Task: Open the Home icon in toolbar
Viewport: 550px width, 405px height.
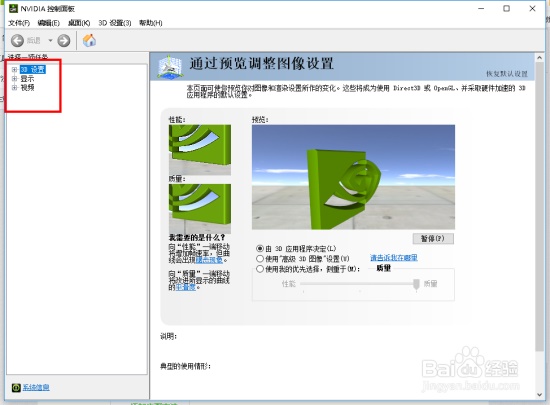Action: coord(89,40)
